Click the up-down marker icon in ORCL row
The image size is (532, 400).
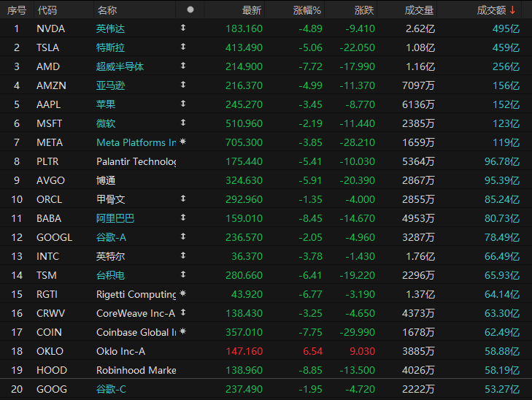coord(183,199)
